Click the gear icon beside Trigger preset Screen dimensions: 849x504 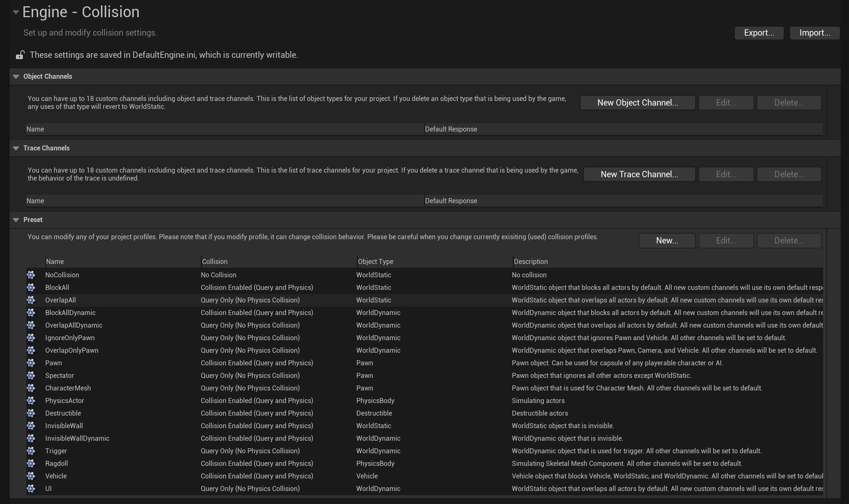(x=31, y=451)
